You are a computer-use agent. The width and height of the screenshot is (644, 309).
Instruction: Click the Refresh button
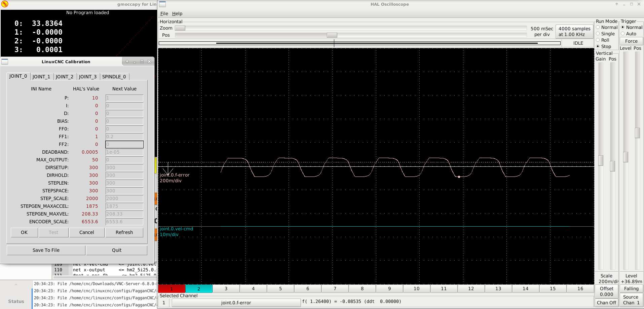click(x=124, y=232)
